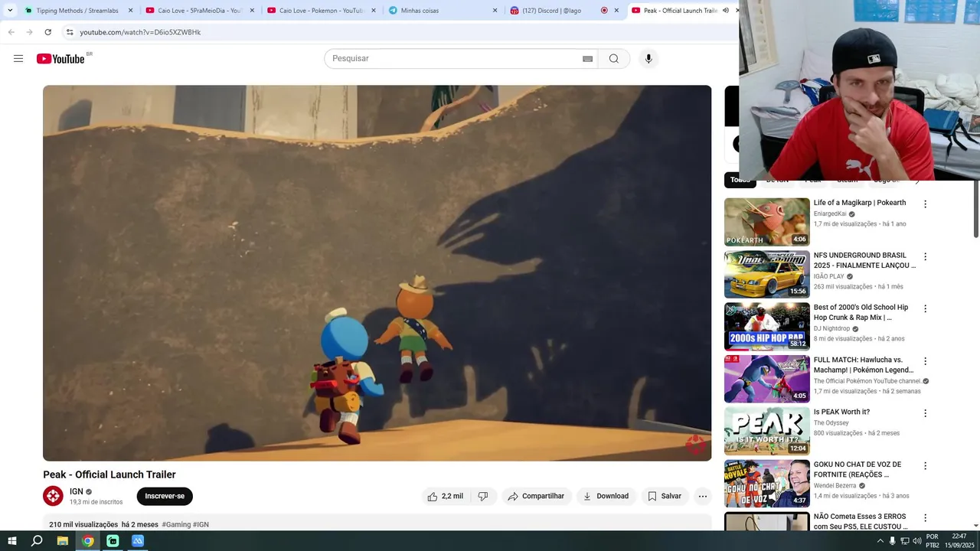
Task: Open Goku no chat de voz thumbnail
Action: tap(766, 483)
